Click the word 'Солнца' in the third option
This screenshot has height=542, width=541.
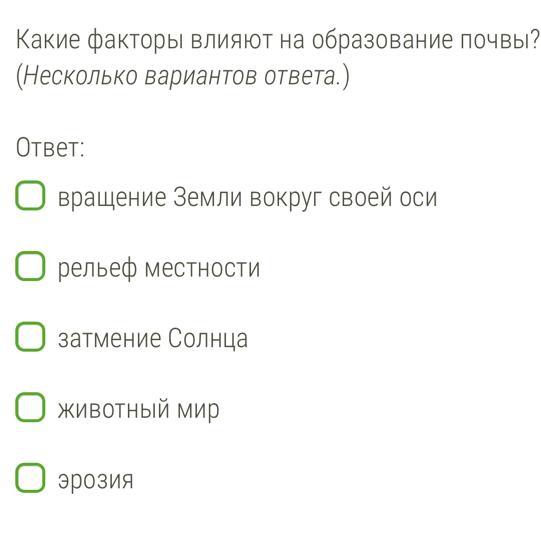pos(208,338)
